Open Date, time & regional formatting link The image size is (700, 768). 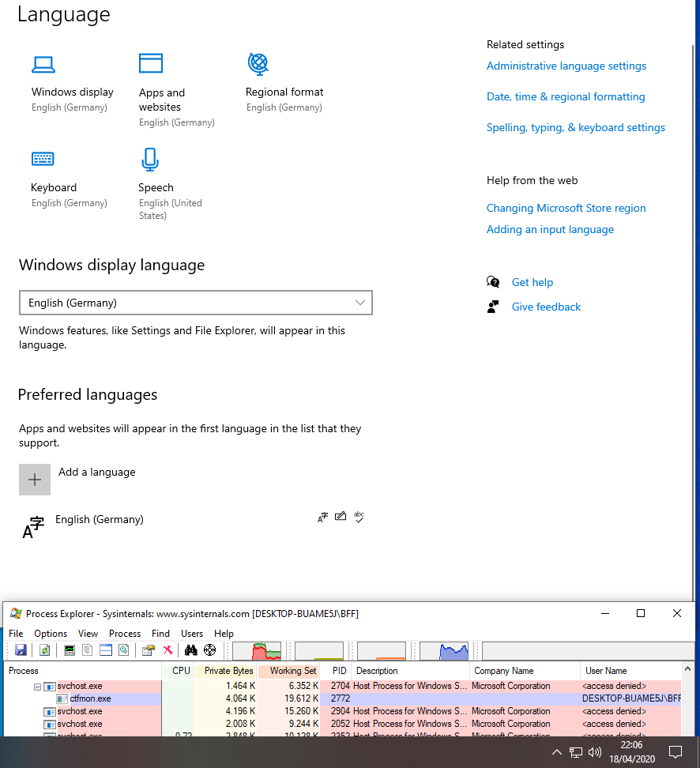tap(566, 96)
